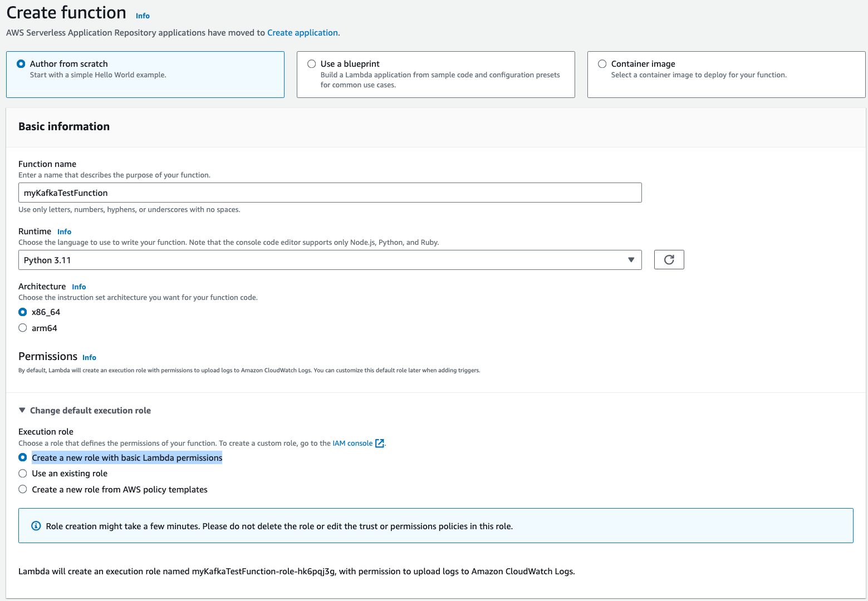This screenshot has width=868, height=601.
Task: Click Info beside the Runtime label
Action: pos(64,231)
